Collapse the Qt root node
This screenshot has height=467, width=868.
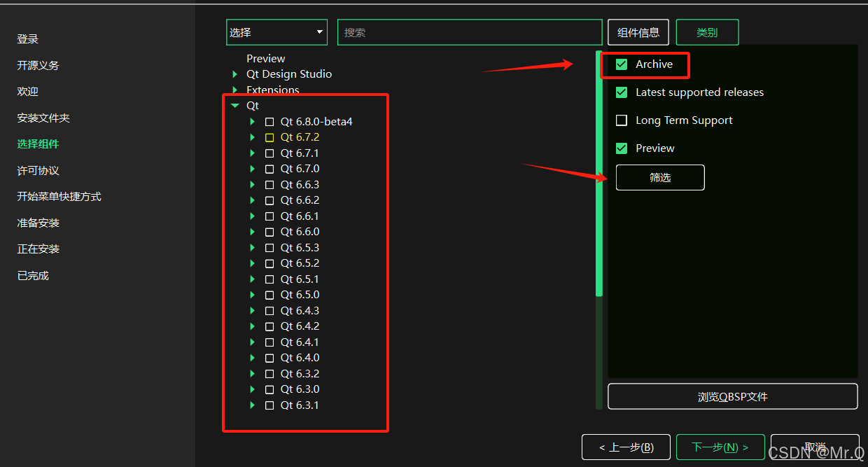pyautogui.click(x=235, y=106)
